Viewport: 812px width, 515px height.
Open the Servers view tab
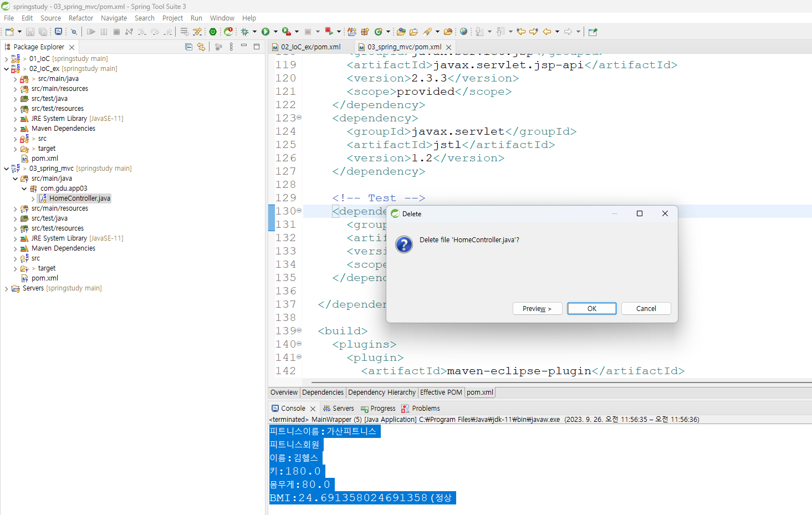tap(339, 409)
